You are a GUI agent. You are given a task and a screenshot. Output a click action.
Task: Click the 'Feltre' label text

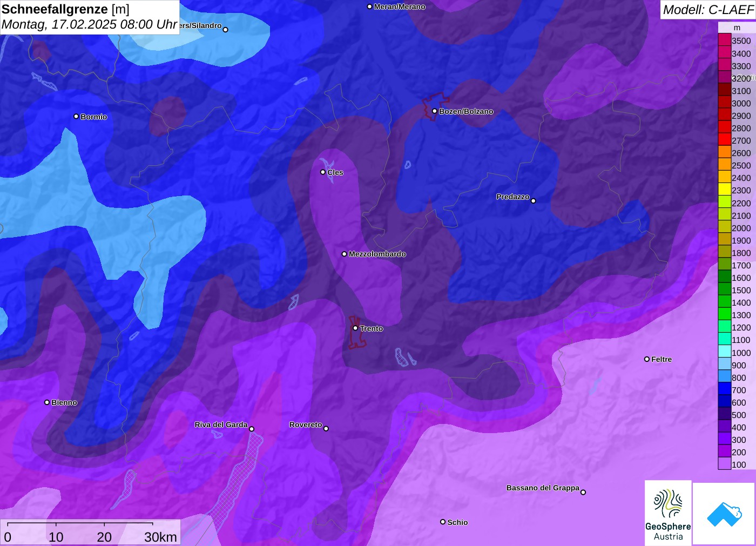[x=661, y=359]
